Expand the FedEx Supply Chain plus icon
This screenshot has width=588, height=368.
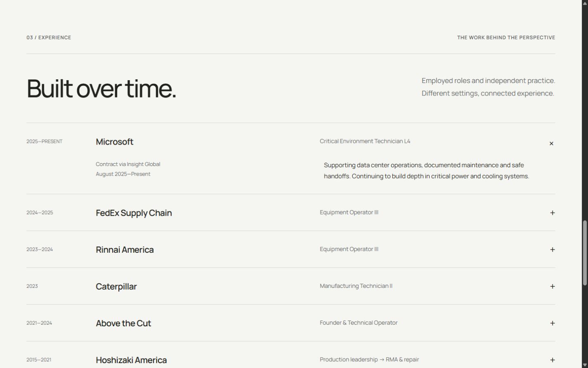click(553, 213)
